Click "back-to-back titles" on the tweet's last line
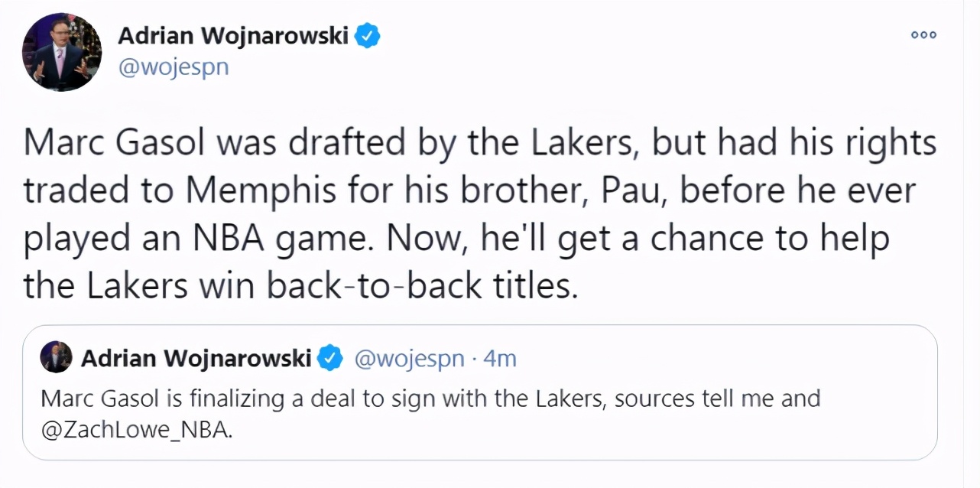The height and width of the screenshot is (488, 980). coord(420,285)
